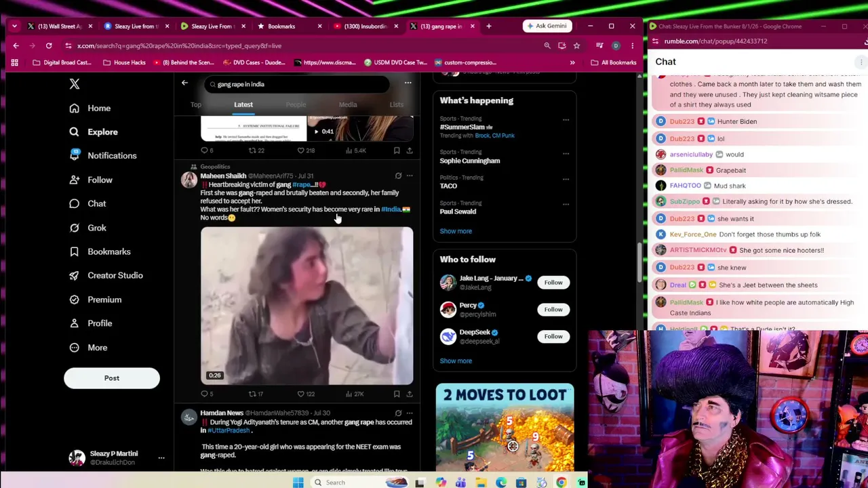
Task: Play the 0:26 video thumbnail
Action: 307,306
